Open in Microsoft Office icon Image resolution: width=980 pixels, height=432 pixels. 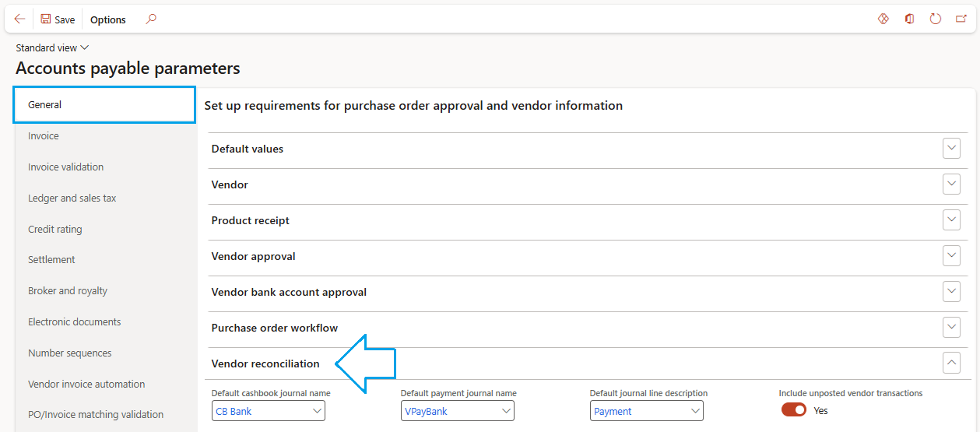point(909,19)
